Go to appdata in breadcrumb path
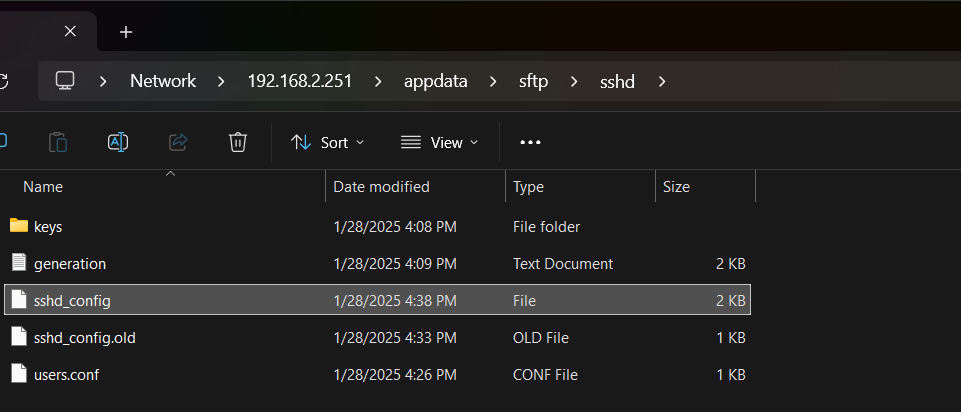Viewport: 961px width, 412px height. (436, 81)
